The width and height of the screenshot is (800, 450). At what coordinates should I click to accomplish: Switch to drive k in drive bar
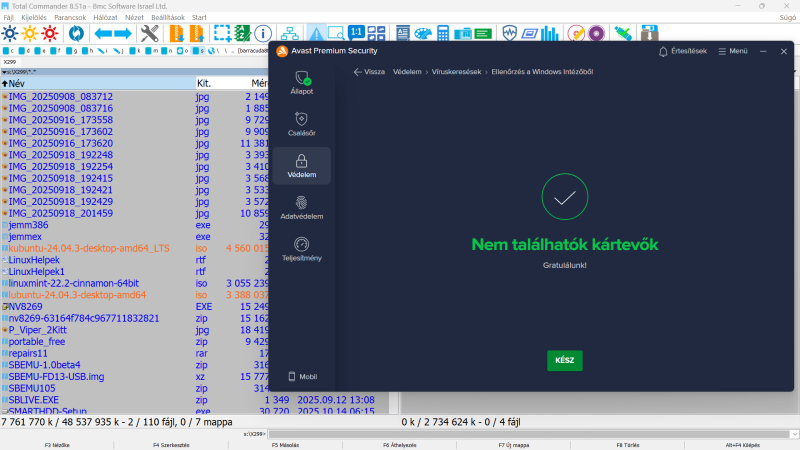coord(135,51)
